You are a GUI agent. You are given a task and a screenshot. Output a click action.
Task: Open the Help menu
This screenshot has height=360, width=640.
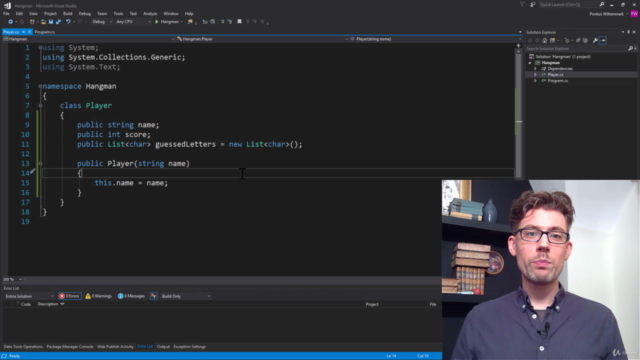[x=189, y=13]
